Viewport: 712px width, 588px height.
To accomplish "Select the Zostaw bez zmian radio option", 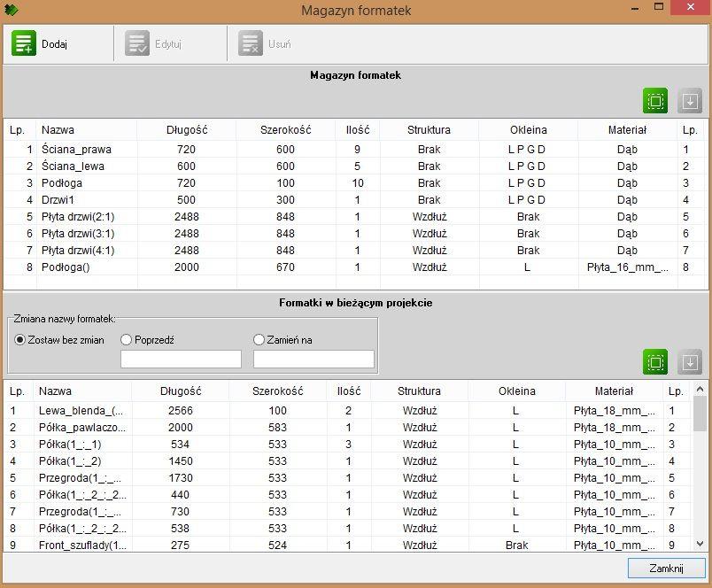I will click(59, 340).
